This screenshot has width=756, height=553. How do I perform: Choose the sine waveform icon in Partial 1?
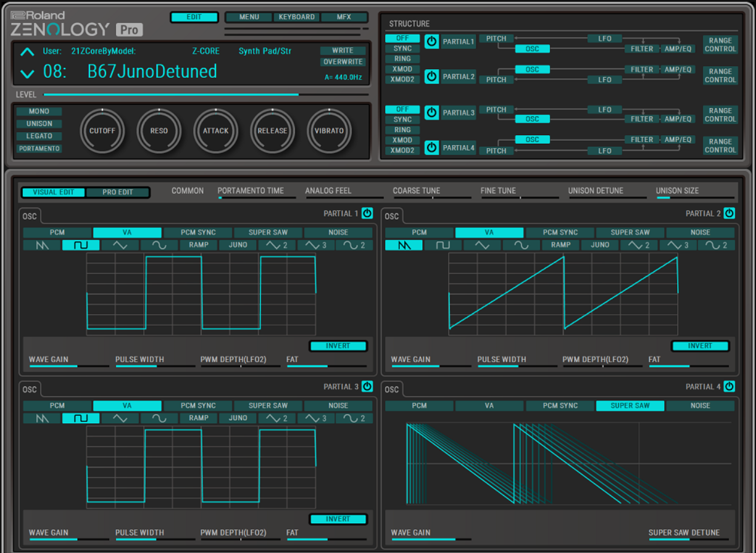159,245
